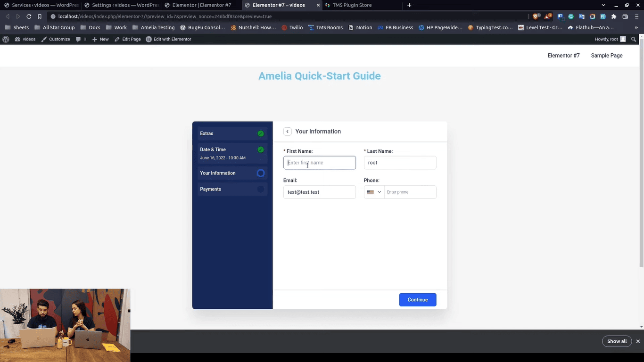Open the tab search dropdown chevron
This screenshot has height=362, width=644.
(x=603, y=5)
